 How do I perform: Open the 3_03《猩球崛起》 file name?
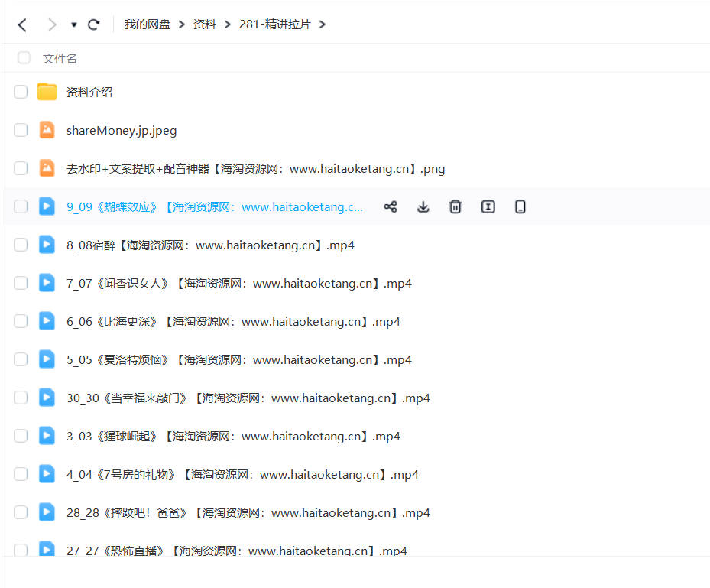pos(233,437)
